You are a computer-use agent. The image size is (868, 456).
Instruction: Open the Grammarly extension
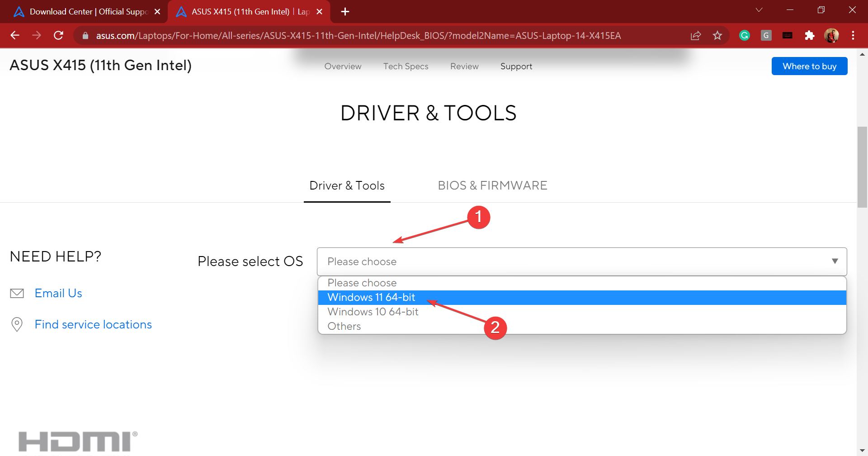pos(745,35)
